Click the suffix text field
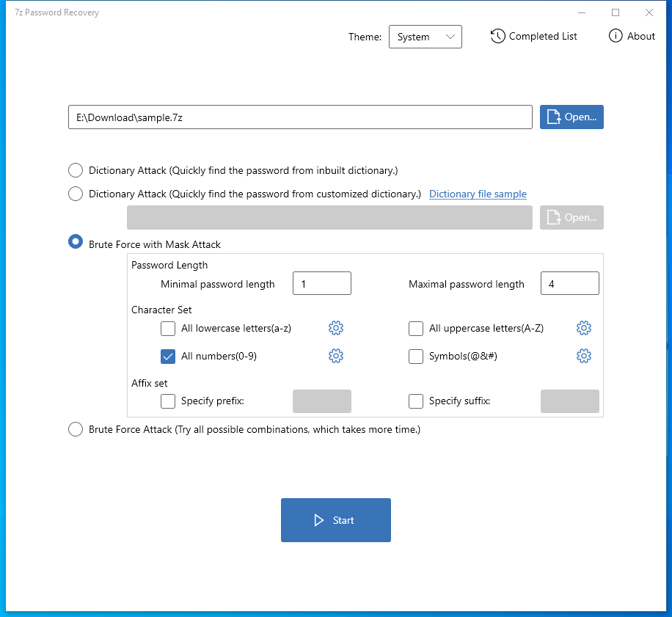The height and width of the screenshot is (617, 672). pyautogui.click(x=569, y=401)
